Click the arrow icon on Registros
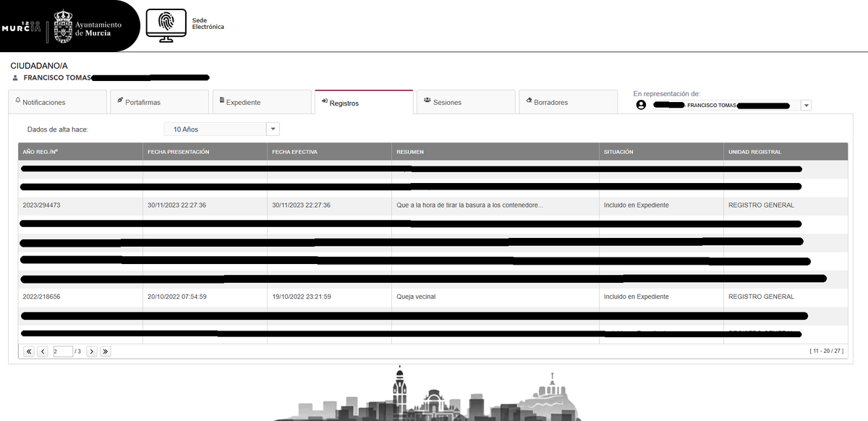868x421 pixels. [325, 102]
